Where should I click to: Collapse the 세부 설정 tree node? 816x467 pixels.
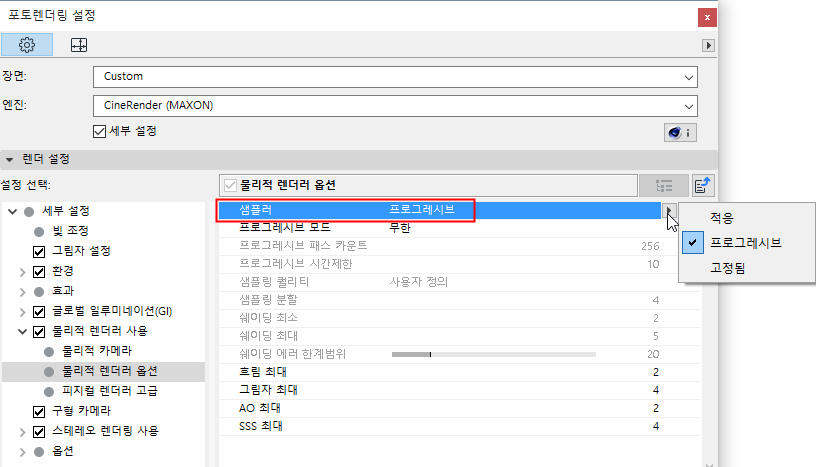[x=12, y=211]
